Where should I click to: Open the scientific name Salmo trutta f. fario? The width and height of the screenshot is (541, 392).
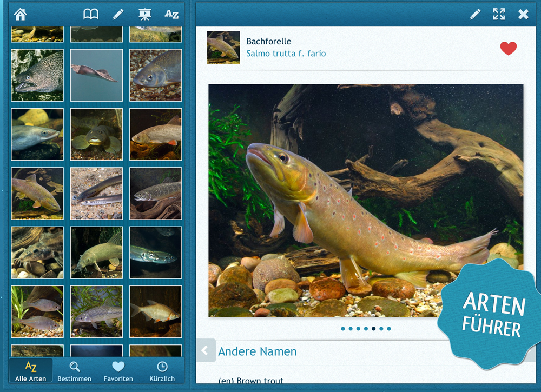pos(286,54)
